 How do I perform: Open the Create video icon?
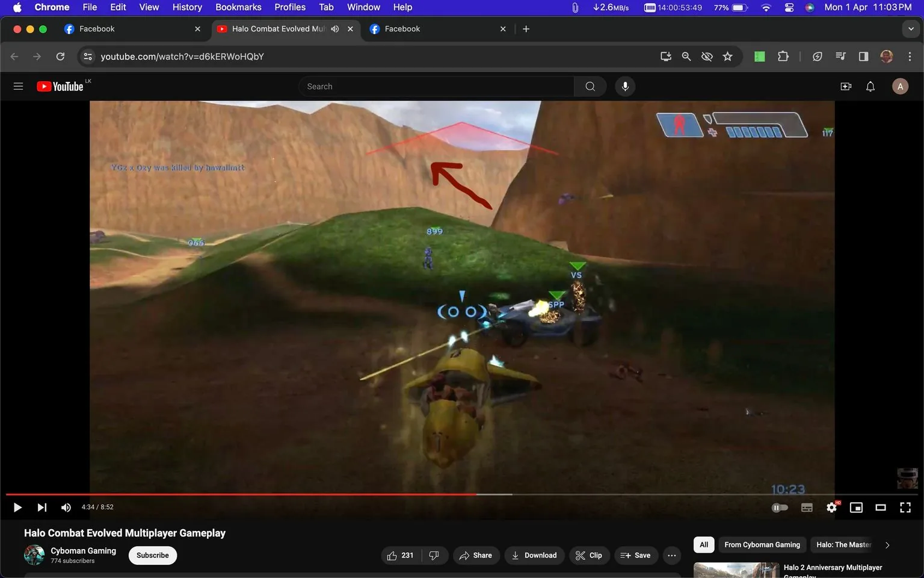(x=846, y=86)
